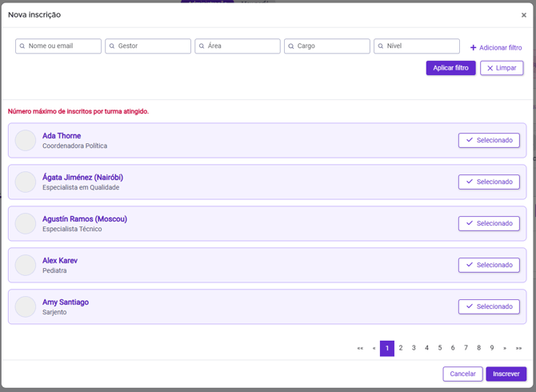
Task: Confirm with the Inscrever button
Action: [506, 374]
